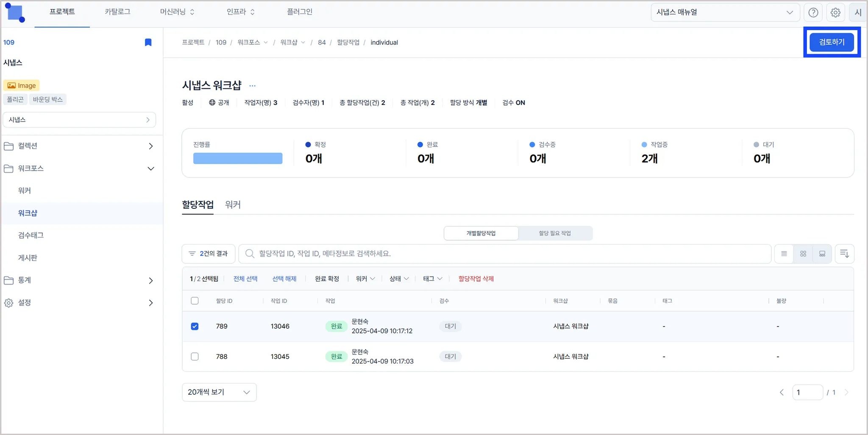
Task: Expand the 컬렉션 sidebar section
Action: tap(79, 146)
